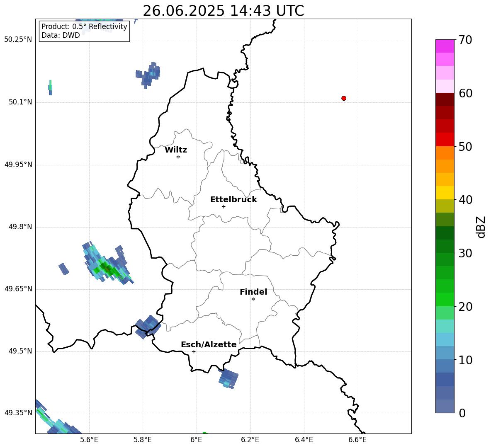491x448 pixels.
Task: Click the 30 tick label on colorbar
Action: (465, 253)
